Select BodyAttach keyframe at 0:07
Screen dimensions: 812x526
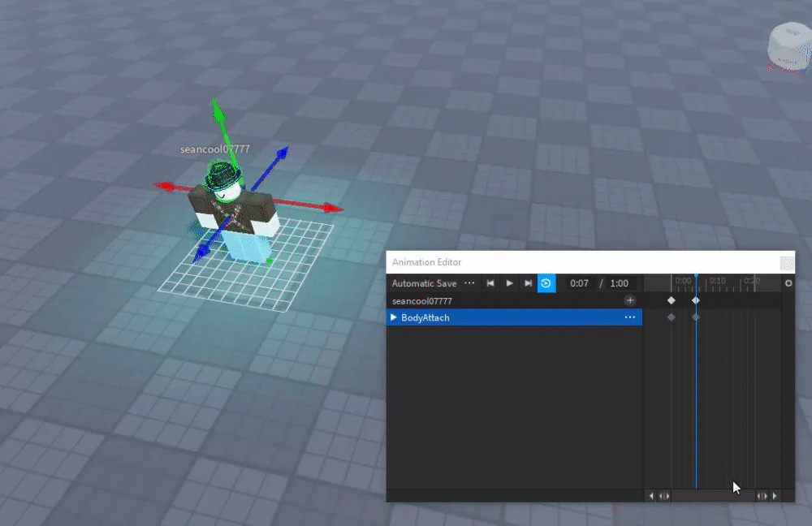696,317
